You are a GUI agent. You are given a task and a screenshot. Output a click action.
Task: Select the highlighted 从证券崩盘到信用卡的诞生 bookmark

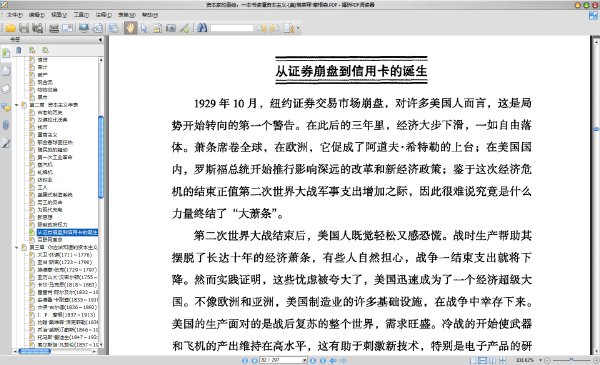click(67, 232)
